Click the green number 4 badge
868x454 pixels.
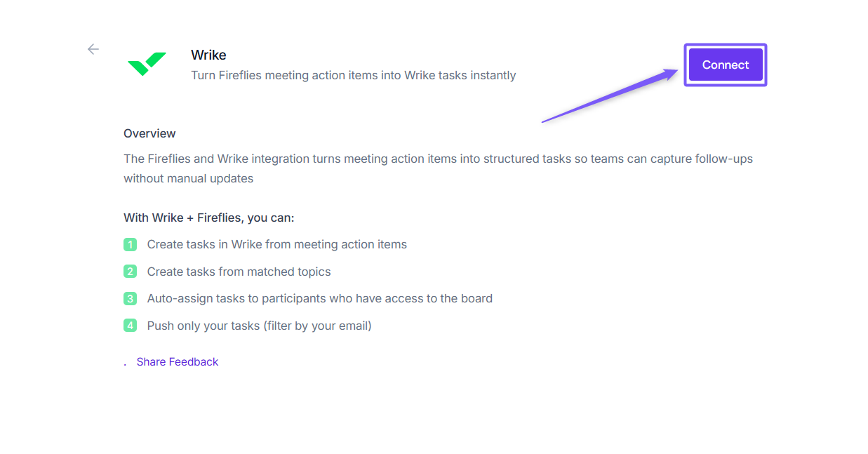130,326
